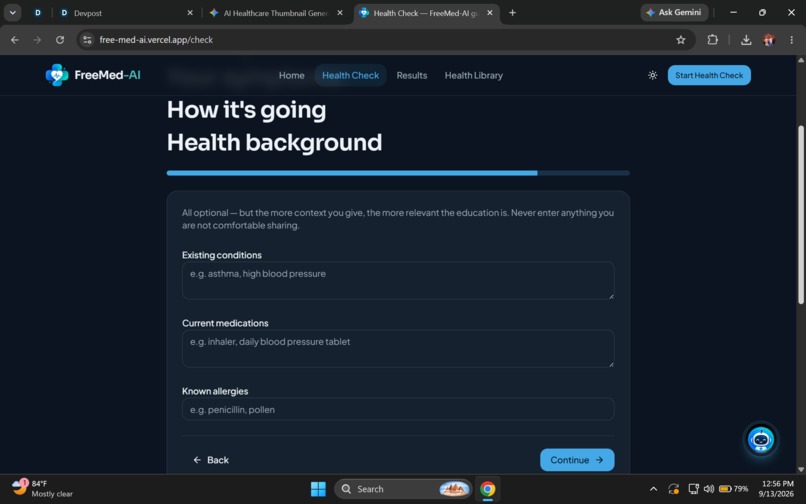The image size is (806, 504).
Task: Click the browser back arrow
Action: (14, 40)
